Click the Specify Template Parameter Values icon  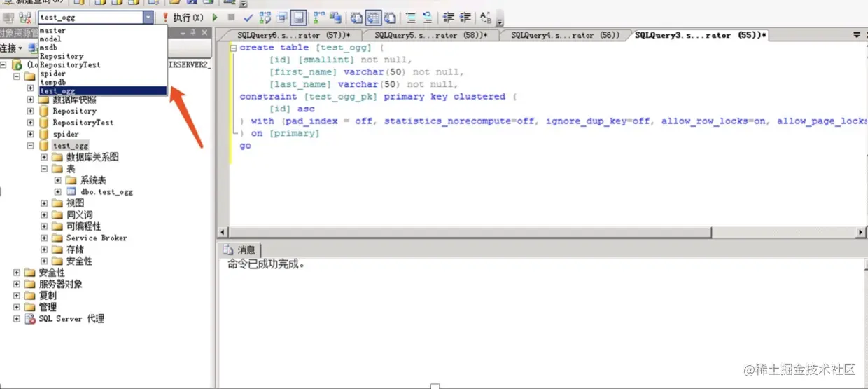(x=485, y=18)
